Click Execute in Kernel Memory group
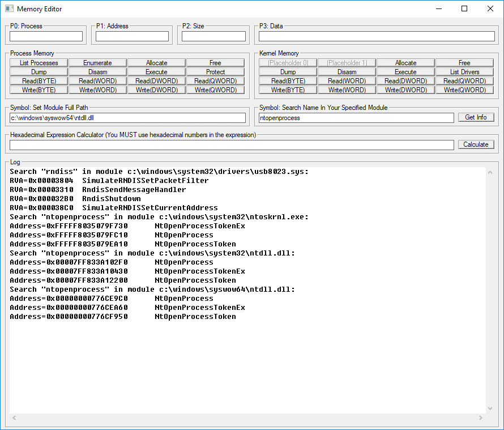Viewport: 504px width, 430px height. pyautogui.click(x=405, y=72)
